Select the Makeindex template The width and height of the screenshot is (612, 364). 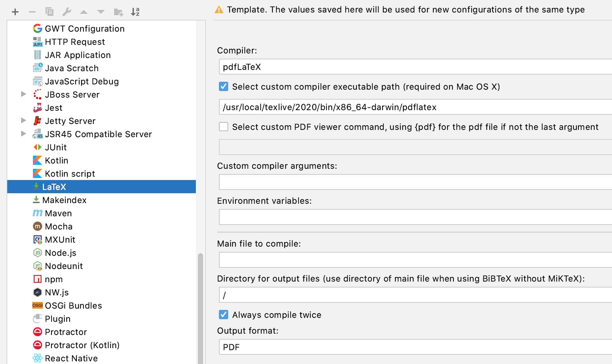64,200
